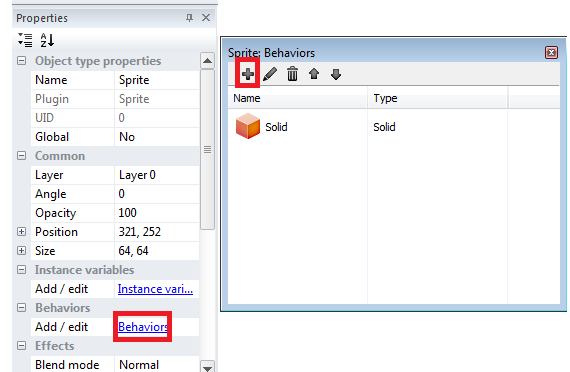Open the Instance variables link
The width and height of the screenshot is (570, 372).
(x=155, y=289)
